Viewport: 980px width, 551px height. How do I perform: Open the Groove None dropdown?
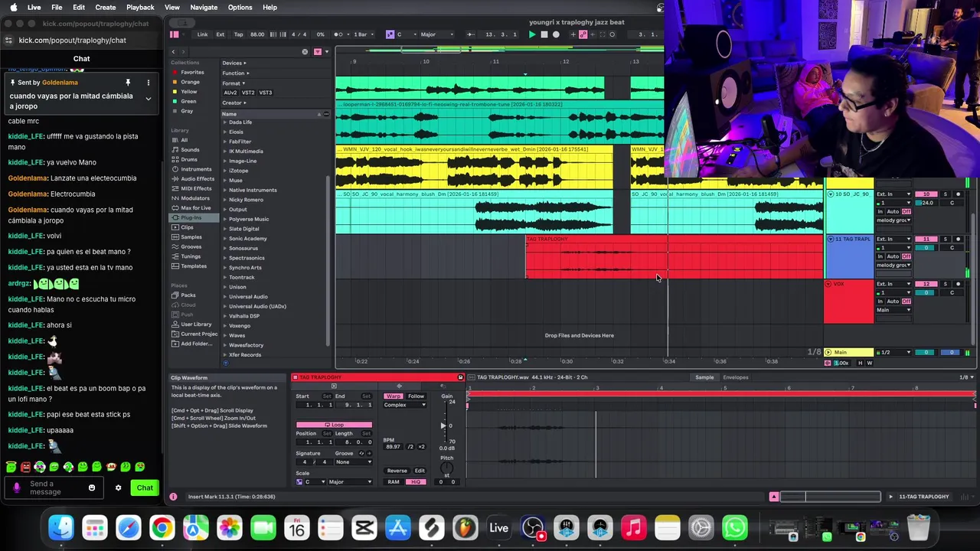tap(353, 462)
